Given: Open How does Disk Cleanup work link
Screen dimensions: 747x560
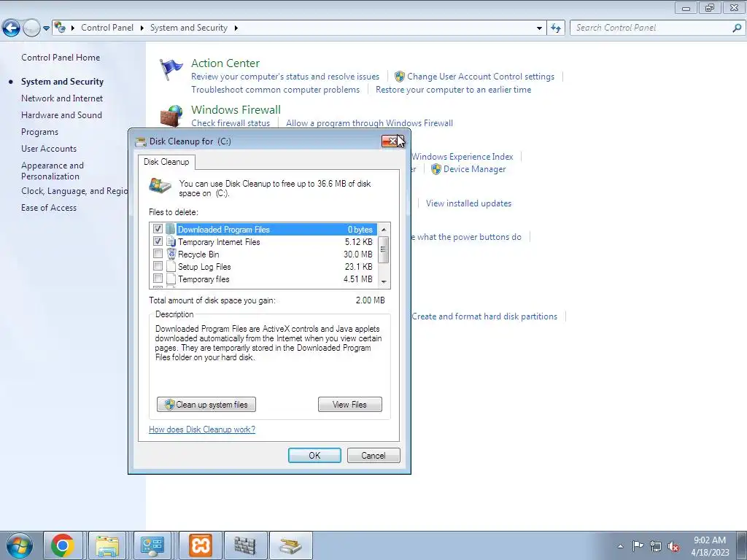Looking at the screenshot, I should [x=202, y=429].
